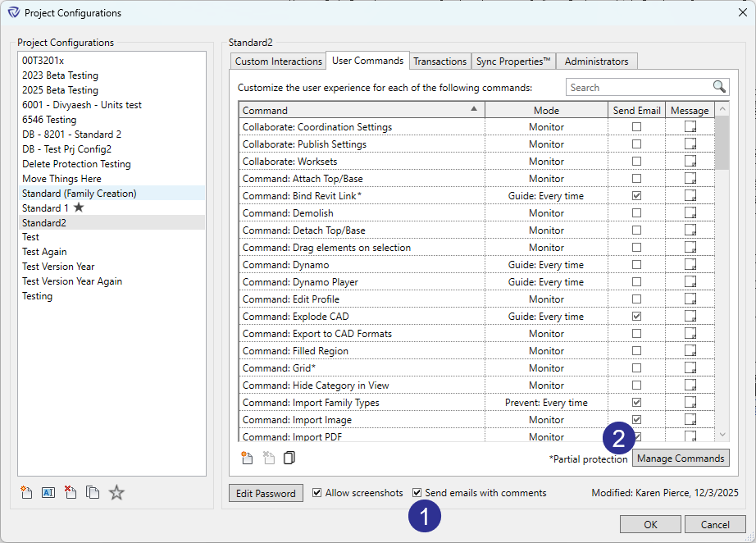Rename the selected configuration
This screenshot has height=543, width=756.
[x=48, y=492]
